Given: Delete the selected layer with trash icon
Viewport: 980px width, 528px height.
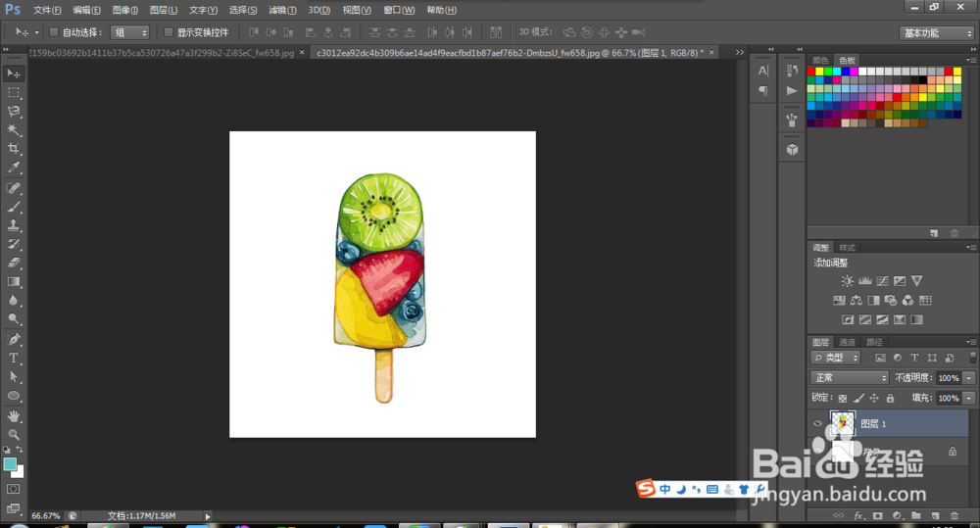Looking at the screenshot, I should pyautogui.click(x=954, y=515).
